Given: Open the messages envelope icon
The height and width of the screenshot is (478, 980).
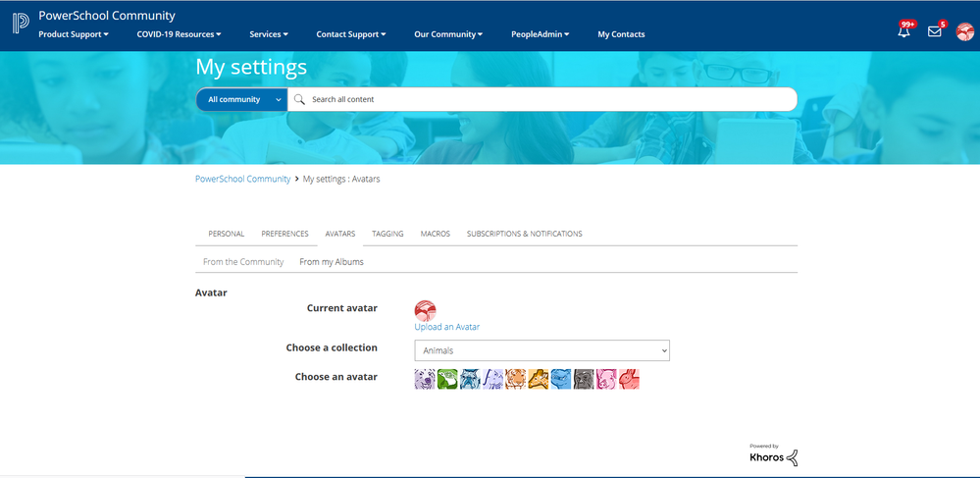Looking at the screenshot, I should point(934,31).
